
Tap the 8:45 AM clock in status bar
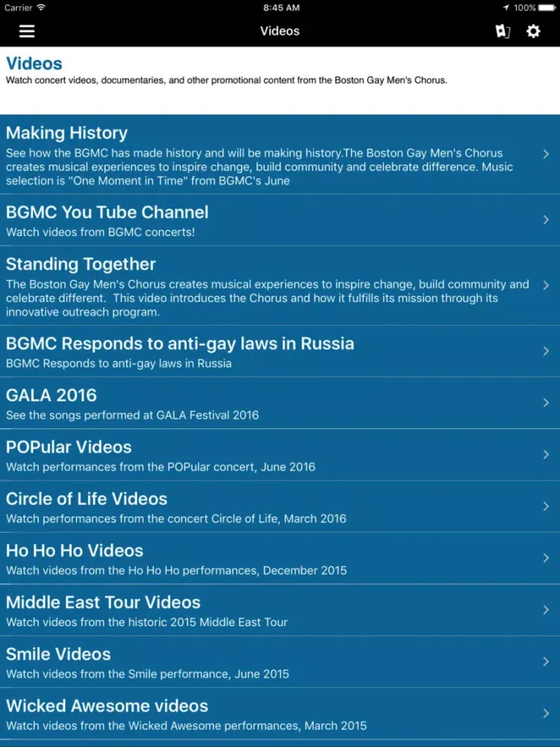pos(281,7)
